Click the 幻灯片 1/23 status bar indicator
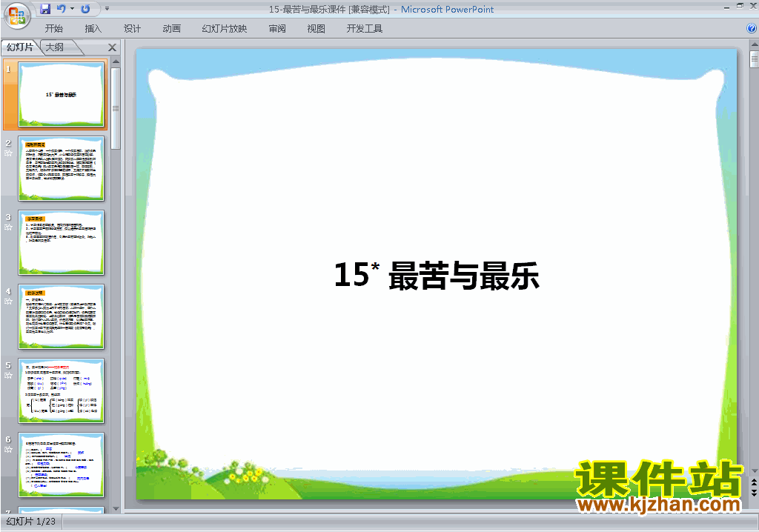Viewport: 759px width, 532px height. coord(31,522)
